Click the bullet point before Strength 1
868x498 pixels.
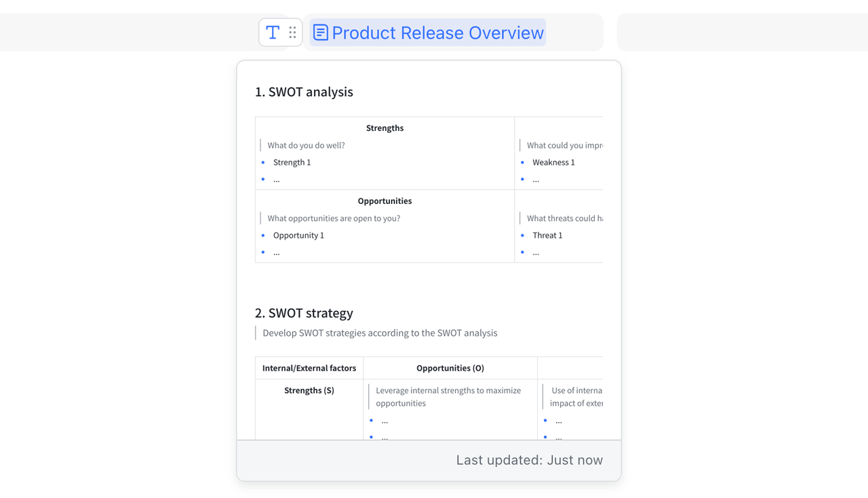(x=262, y=162)
